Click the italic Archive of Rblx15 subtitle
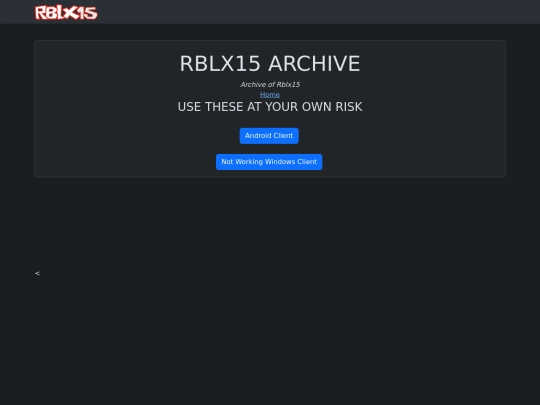The image size is (540, 405). (270, 84)
